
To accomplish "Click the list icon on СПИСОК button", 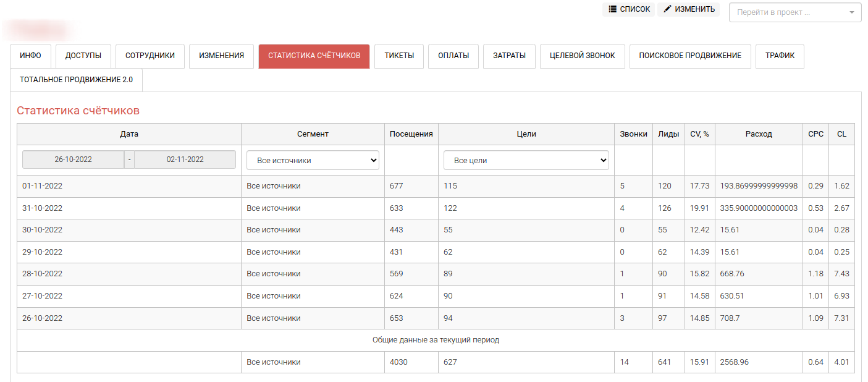I will [612, 9].
